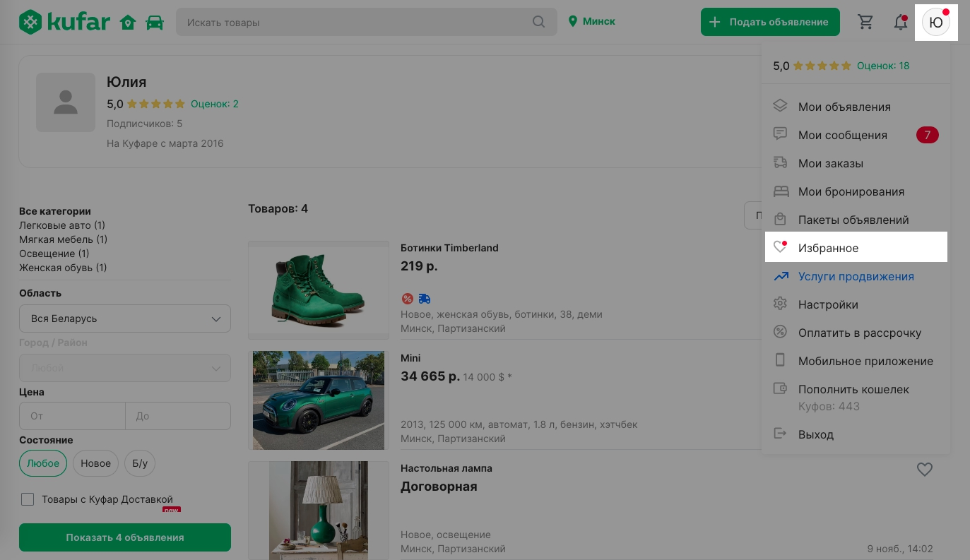Open the auto section car icon
970x560 pixels.
pos(155,23)
